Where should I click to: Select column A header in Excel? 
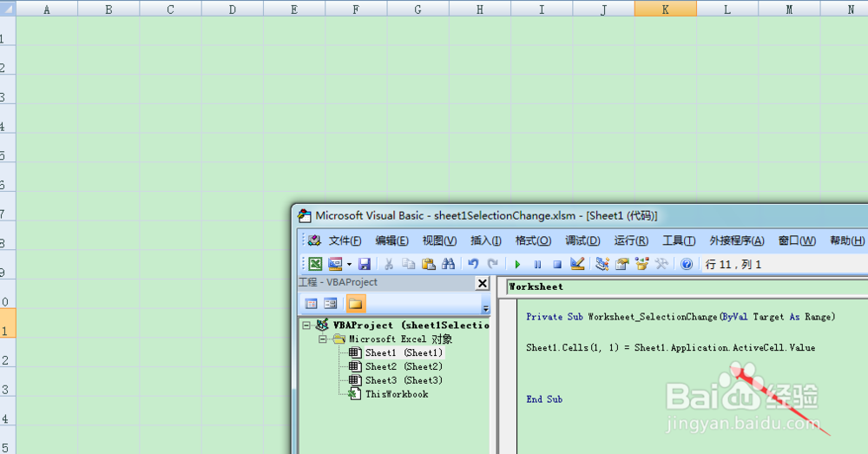[x=47, y=9]
